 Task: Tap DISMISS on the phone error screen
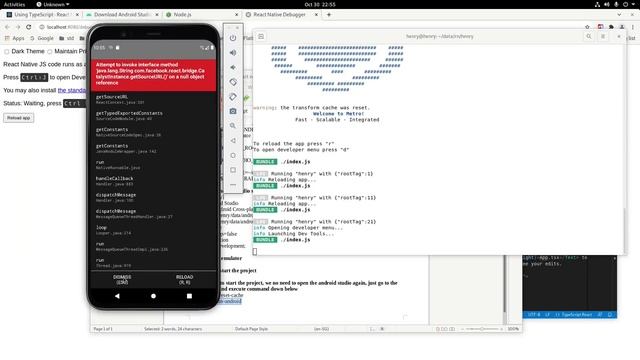(122, 279)
